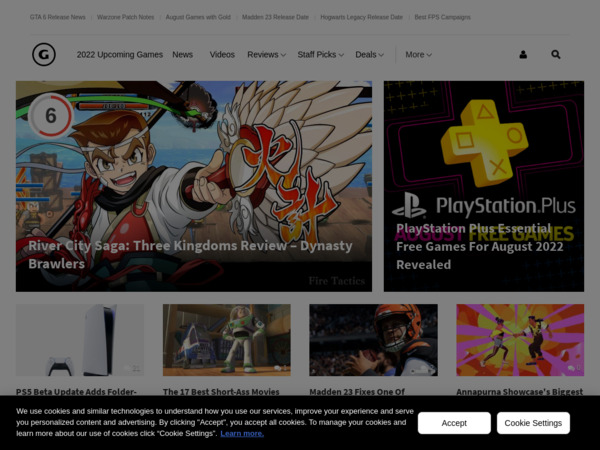Open Annapurna Showcase's Biggest article
This screenshot has width=600, height=450.
[x=520, y=391]
